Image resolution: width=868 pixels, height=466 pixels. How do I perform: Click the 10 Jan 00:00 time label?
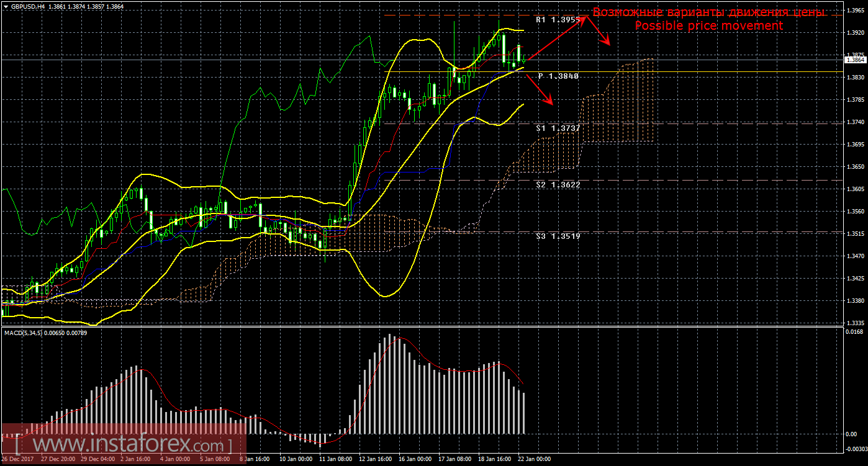(297, 460)
